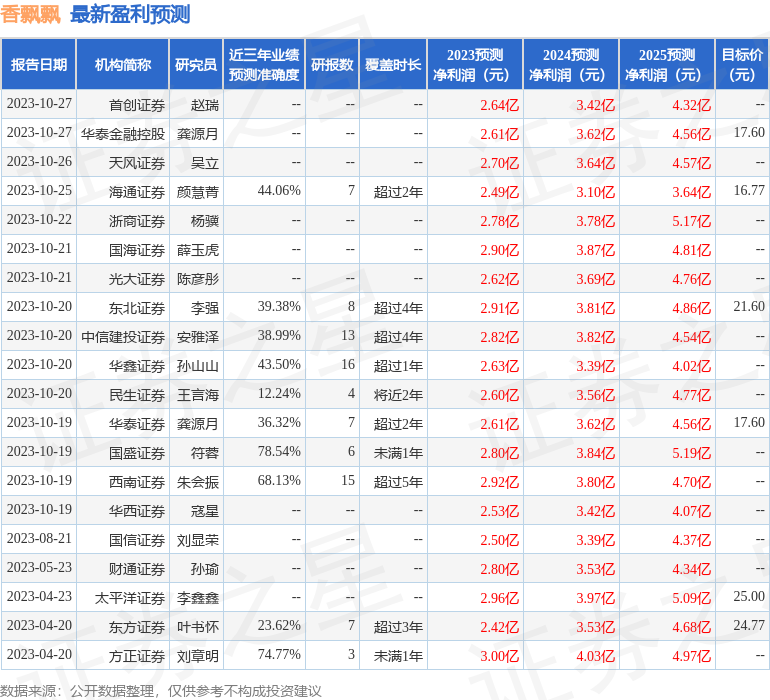The height and width of the screenshot is (700, 770).
Task: Click the 报告日期 column header
Action: pyautogui.click(x=38, y=64)
